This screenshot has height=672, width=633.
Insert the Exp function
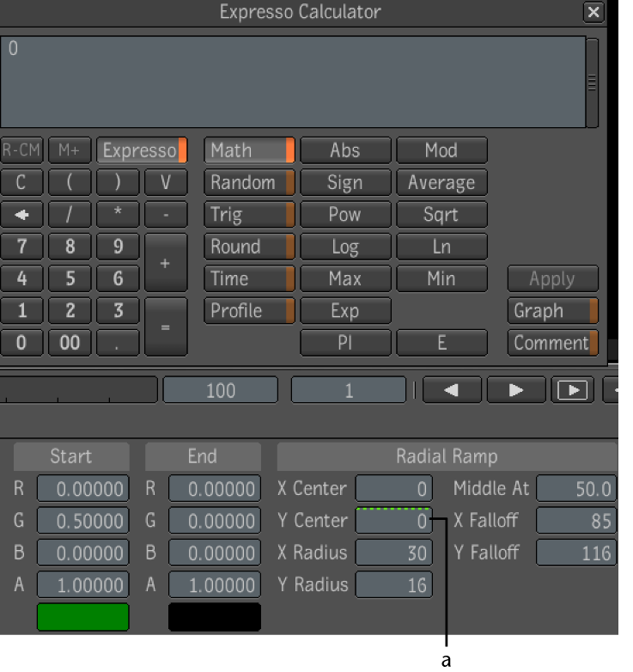point(345,311)
